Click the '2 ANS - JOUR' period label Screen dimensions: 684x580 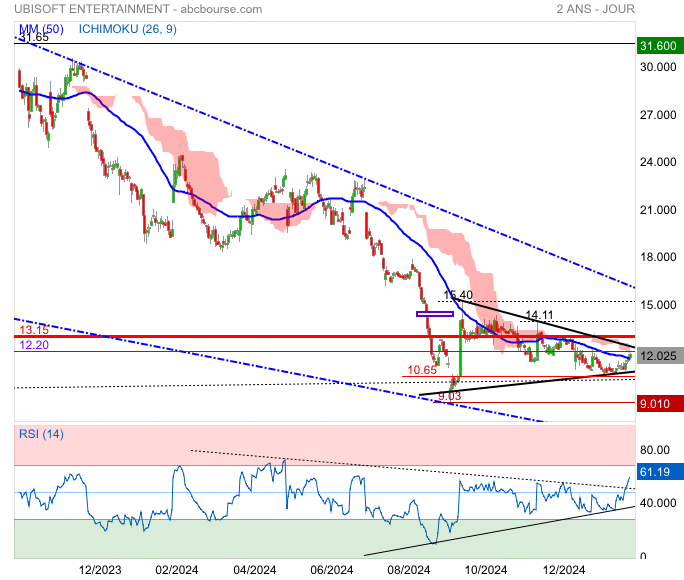click(595, 9)
